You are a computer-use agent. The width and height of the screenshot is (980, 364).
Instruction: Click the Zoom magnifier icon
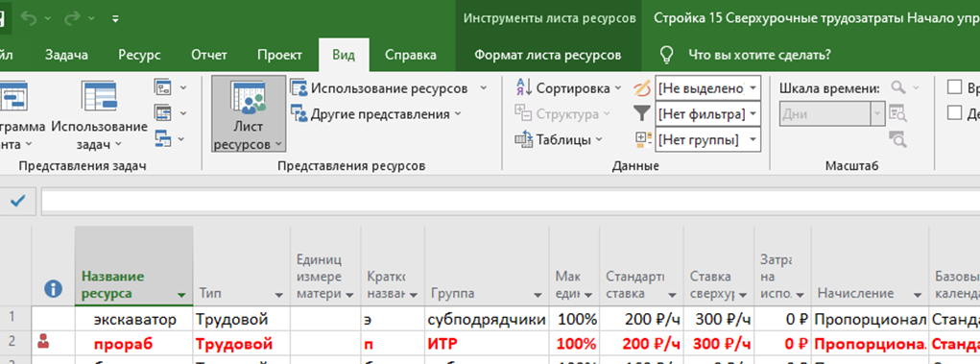tap(898, 87)
